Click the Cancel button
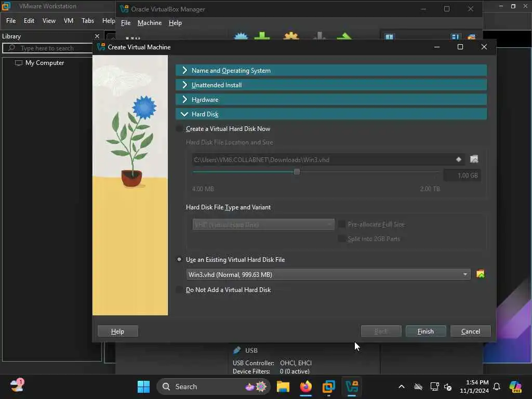Screen dimensions: 532x399 click(470, 331)
